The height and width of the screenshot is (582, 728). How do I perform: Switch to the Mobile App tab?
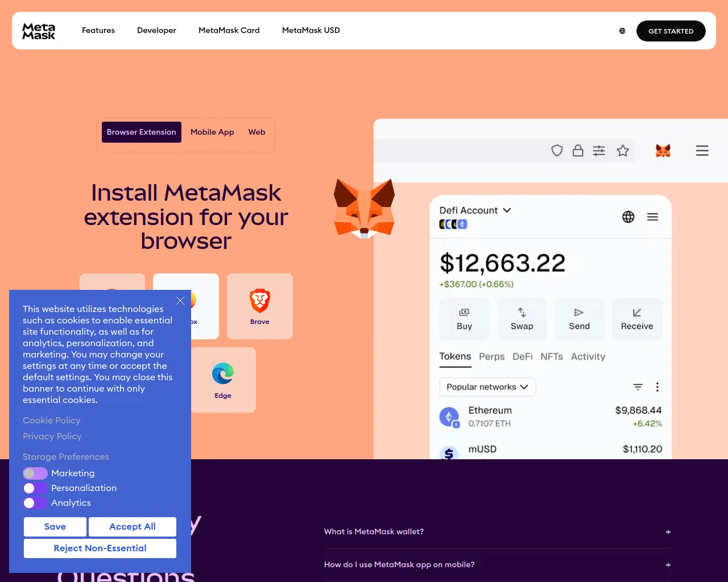click(x=212, y=132)
